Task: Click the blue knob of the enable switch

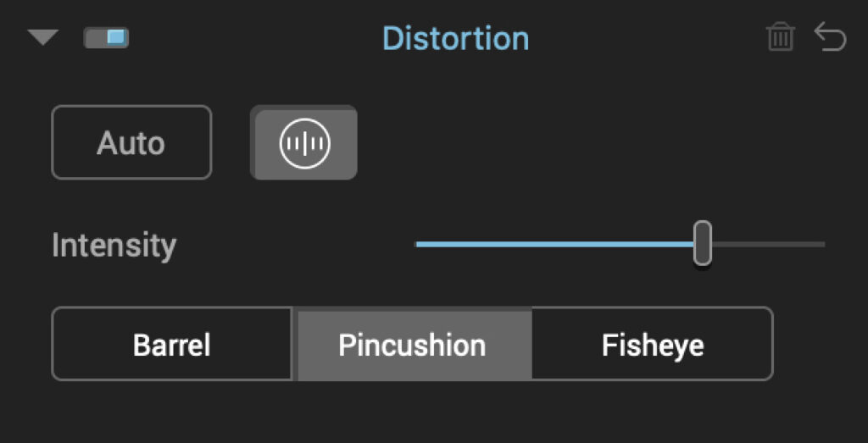Action: pos(116,38)
